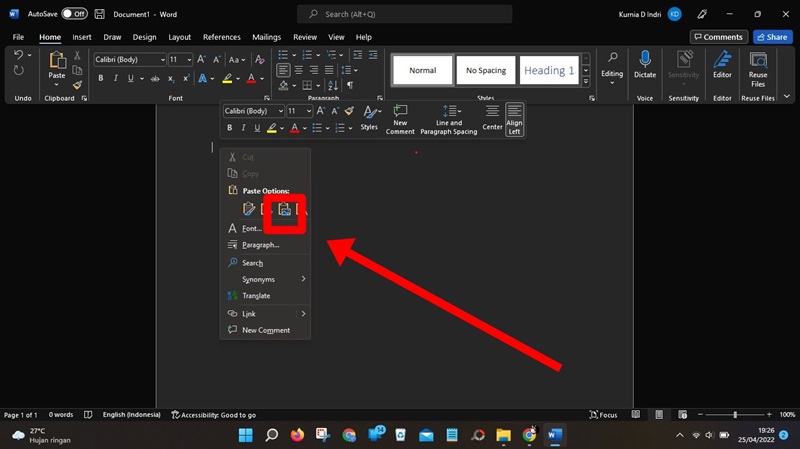Open Windows Start from taskbar
Screen dimensions: 800x449
(x=245, y=435)
